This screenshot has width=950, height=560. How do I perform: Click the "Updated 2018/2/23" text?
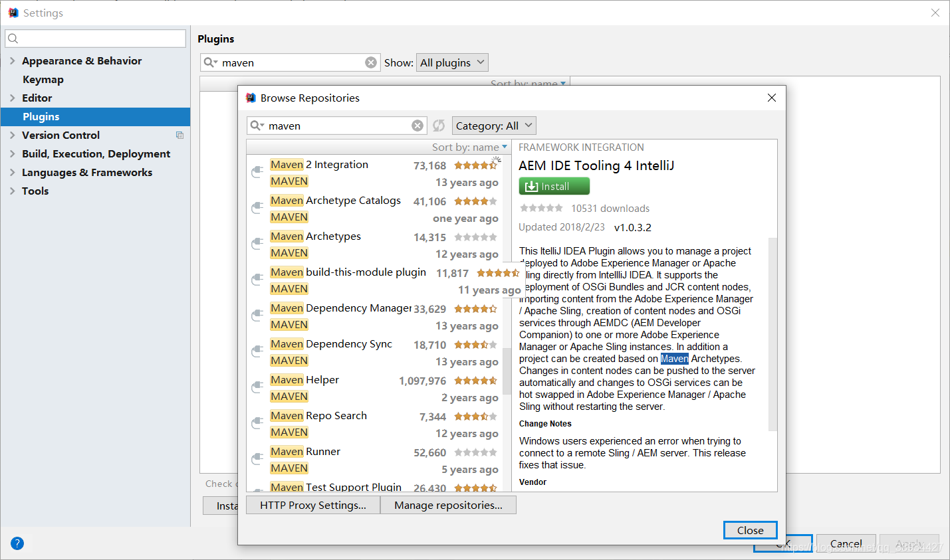562,227
